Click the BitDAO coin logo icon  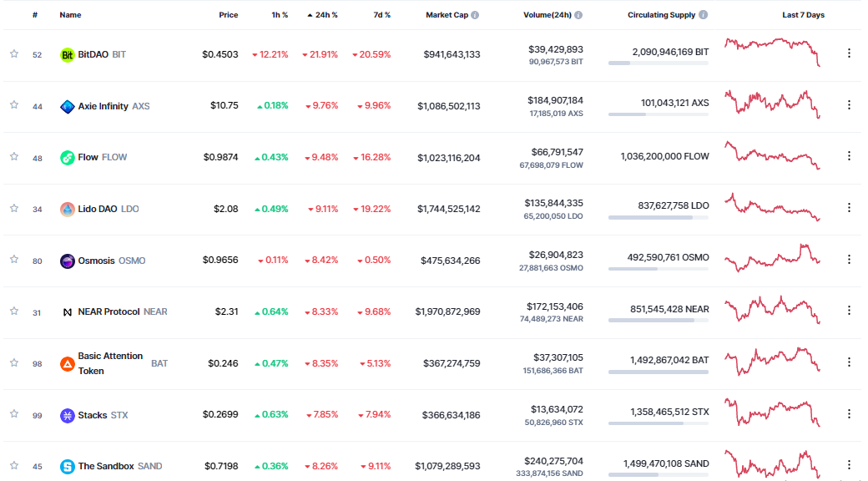[68, 54]
